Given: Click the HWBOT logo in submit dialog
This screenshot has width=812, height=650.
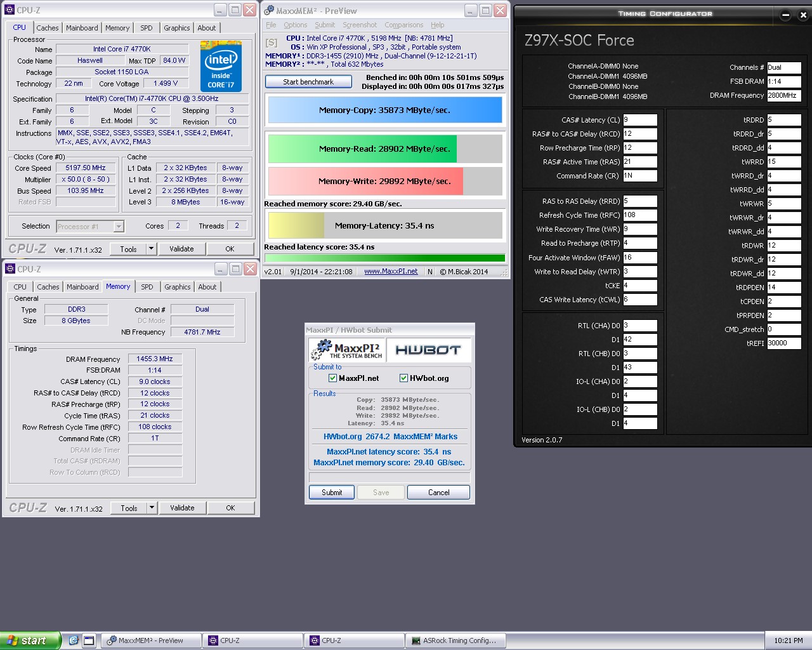Looking at the screenshot, I should click(428, 350).
